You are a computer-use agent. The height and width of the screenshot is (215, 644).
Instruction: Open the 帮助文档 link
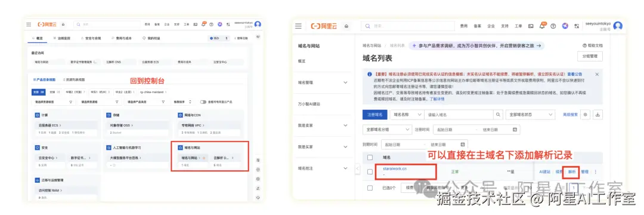(x=593, y=45)
